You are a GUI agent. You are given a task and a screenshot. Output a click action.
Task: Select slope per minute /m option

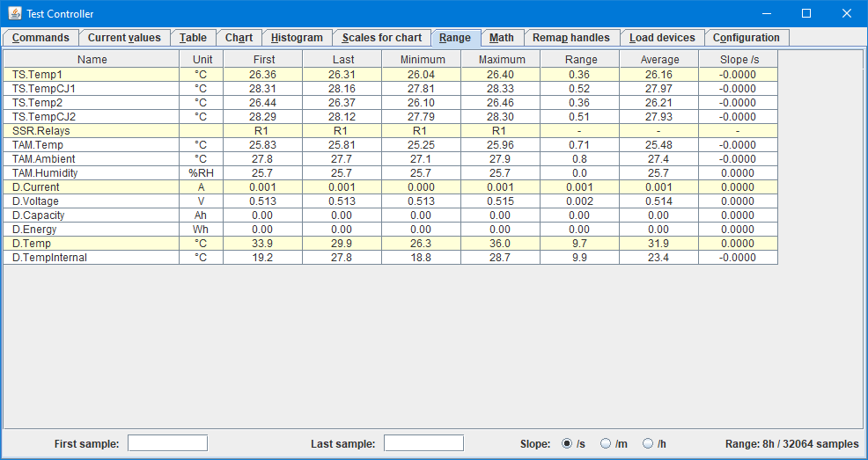606,443
